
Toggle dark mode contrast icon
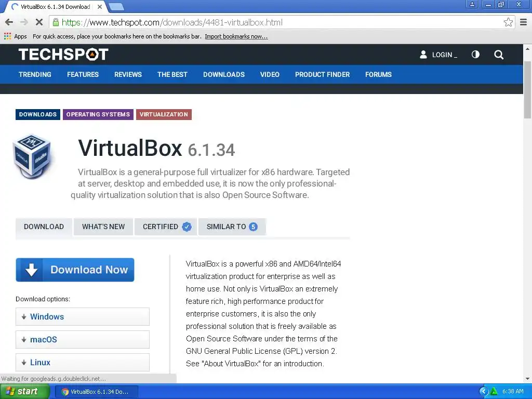click(475, 54)
